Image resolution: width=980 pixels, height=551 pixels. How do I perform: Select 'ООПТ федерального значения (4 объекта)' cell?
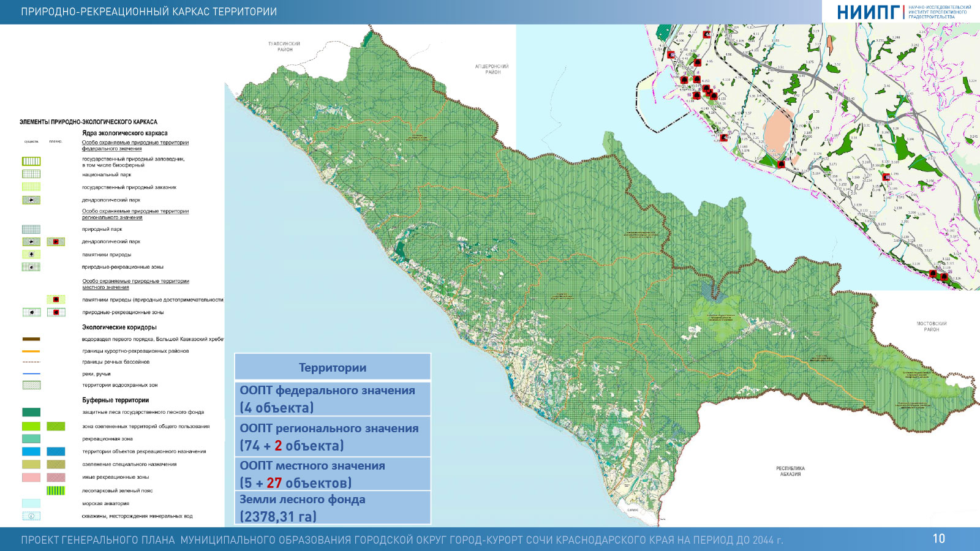tap(333, 399)
